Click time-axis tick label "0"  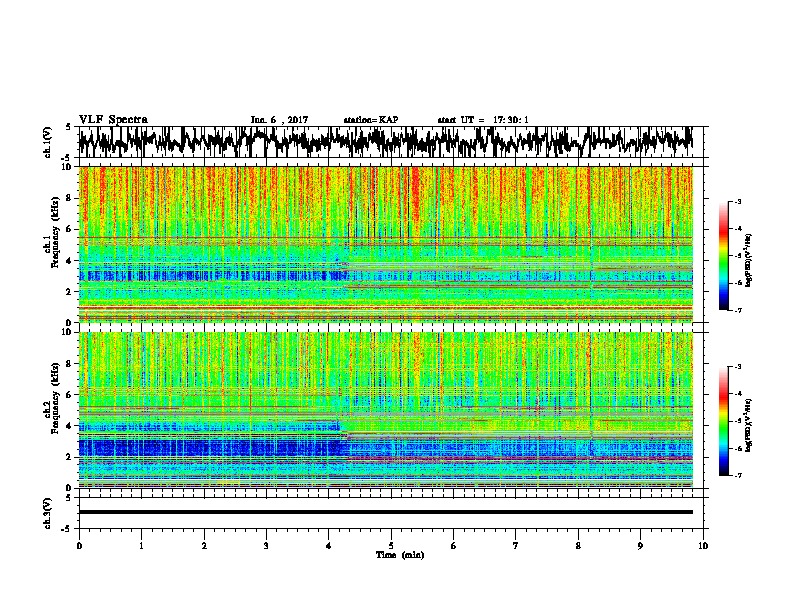point(79,546)
